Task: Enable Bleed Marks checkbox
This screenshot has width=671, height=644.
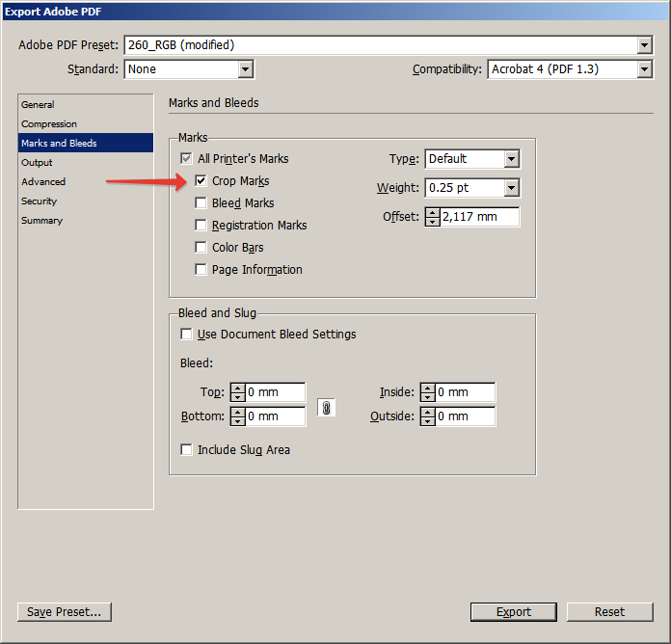Action: (x=201, y=202)
